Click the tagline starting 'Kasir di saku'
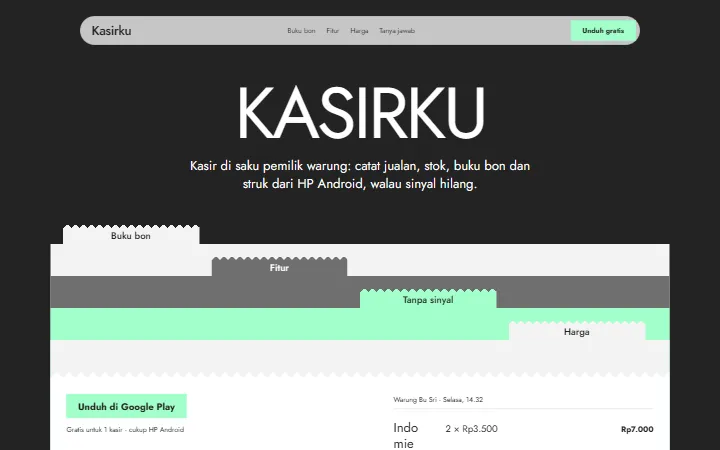 (x=360, y=174)
